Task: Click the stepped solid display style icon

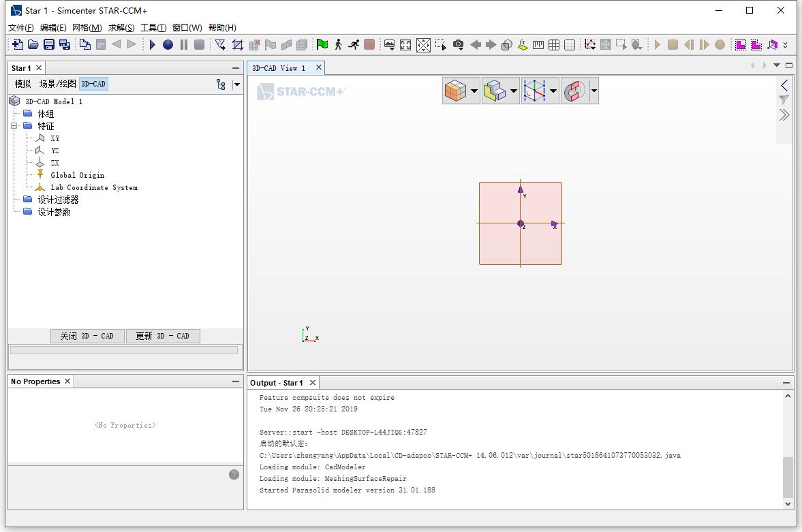Action: point(495,91)
